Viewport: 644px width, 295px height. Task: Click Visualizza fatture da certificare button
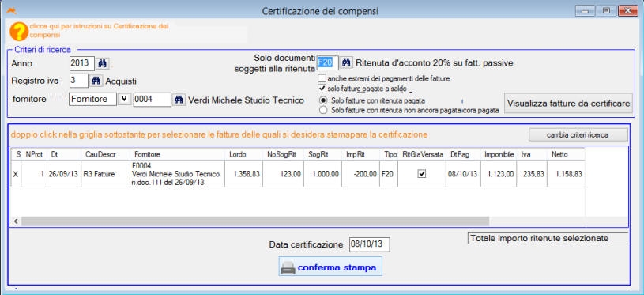point(568,104)
